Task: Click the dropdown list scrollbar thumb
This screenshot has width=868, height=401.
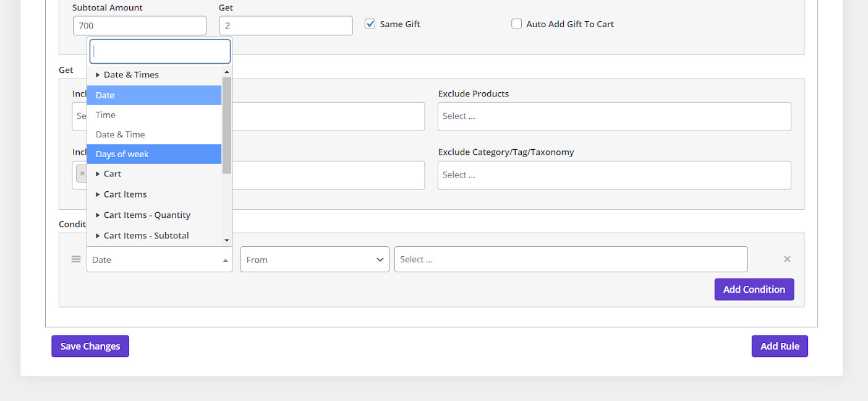Action: pos(227,124)
